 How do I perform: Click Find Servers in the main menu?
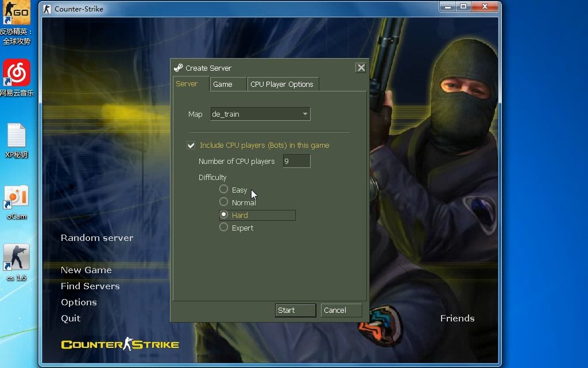pyautogui.click(x=90, y=286)
